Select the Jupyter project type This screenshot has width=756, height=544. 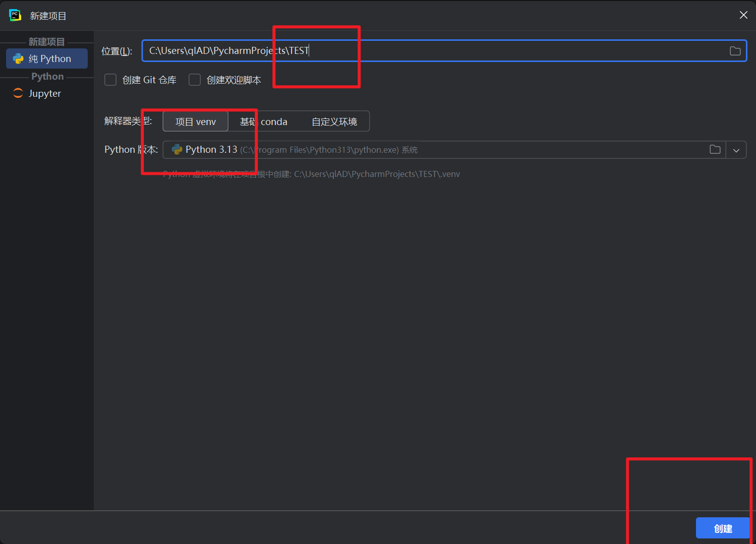tap(44, 93)
